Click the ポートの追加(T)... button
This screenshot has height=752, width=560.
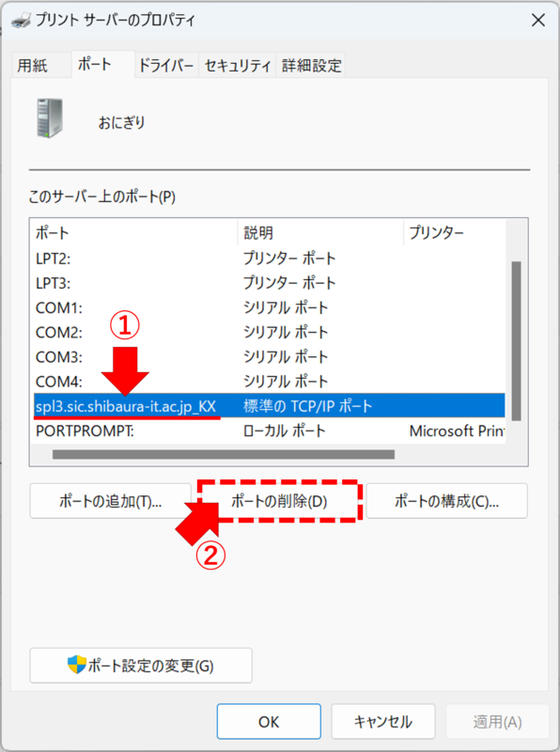[x=110, y=501]
